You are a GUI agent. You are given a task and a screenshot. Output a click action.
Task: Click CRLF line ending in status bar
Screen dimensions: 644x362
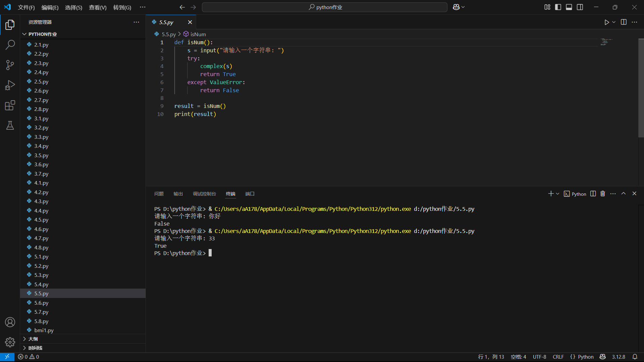click(x=558, y=357)
